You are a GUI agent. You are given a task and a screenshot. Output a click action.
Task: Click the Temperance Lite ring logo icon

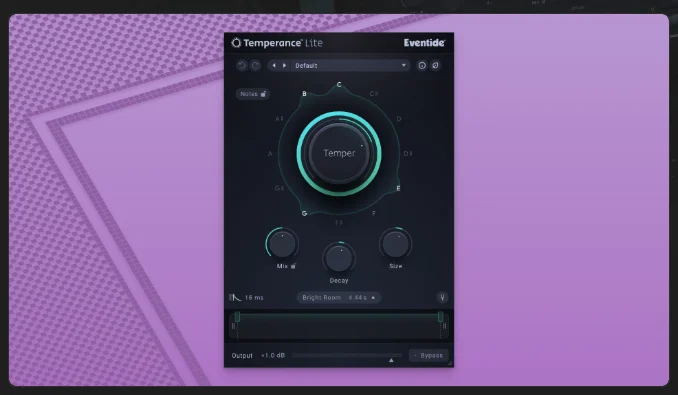click(236, 43)
